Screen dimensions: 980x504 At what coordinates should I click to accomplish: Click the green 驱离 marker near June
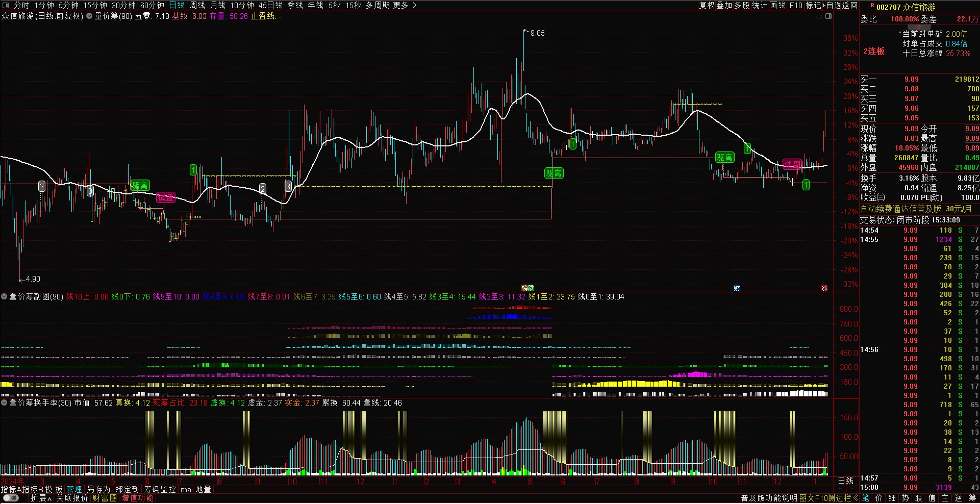(x=140, y=185)
